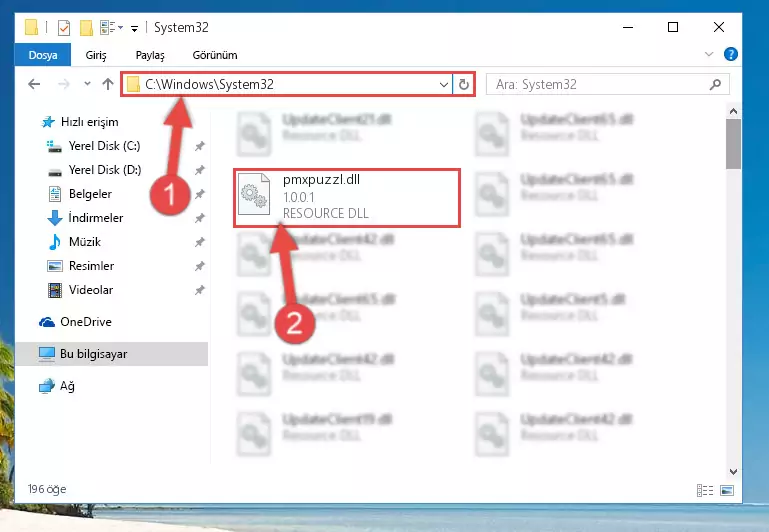Viewport: 769px width, 532px height.
Task: Click New Folder quick access icon
Action: click(x=86, y=28)
